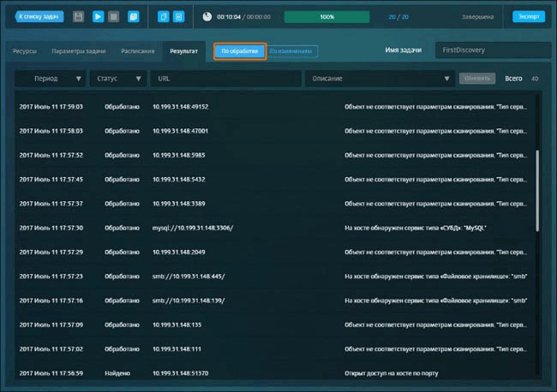Start the task with the play icon
The image size is (557, 392).
(98, 16)
